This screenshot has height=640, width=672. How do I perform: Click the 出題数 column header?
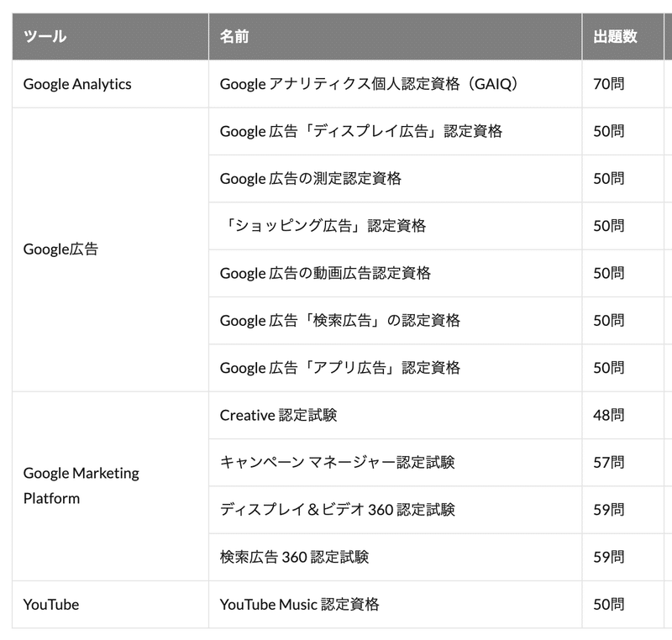coord(622,36)
